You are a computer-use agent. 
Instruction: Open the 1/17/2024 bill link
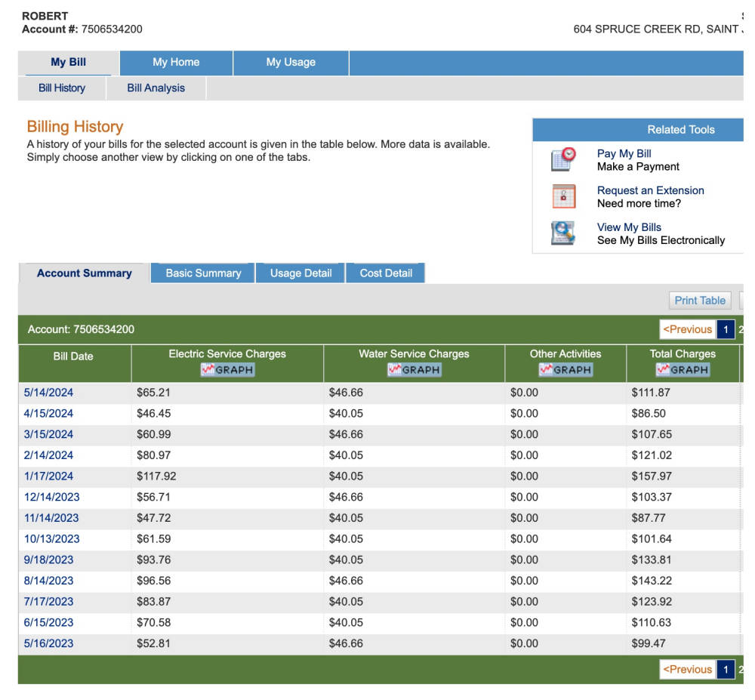(48, 476)
